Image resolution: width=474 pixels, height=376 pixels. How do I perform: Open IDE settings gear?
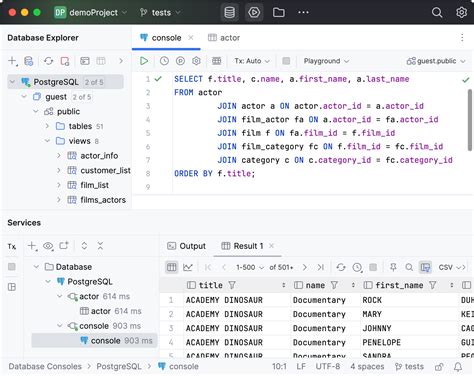461,13
